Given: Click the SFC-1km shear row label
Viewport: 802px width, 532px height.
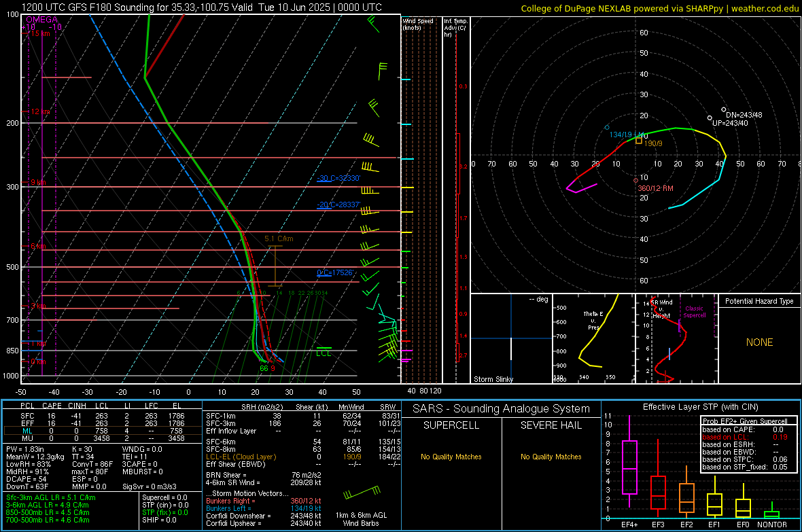Looking at the screenshot, I should [221, 416].
